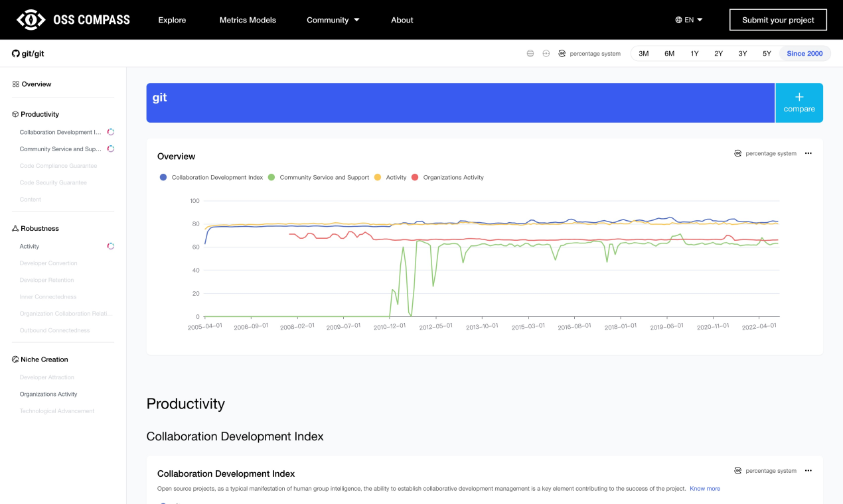
Task: Click Content in the sidebar
Action: 31,199
